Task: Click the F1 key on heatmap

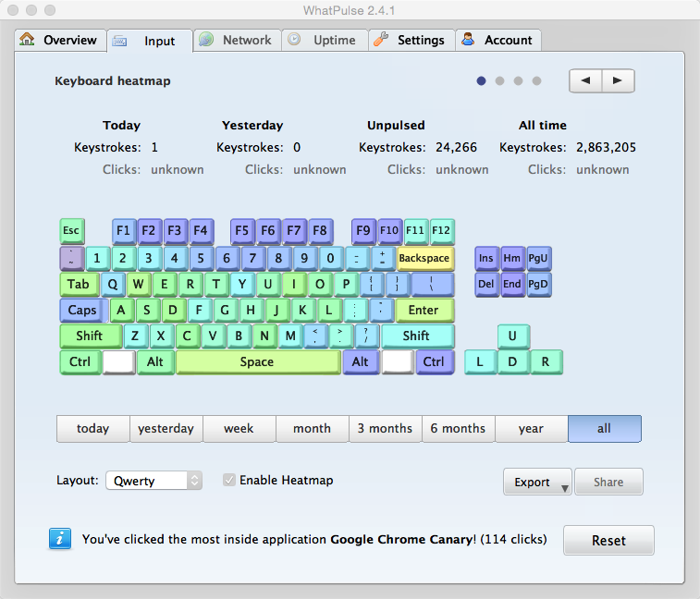Action: tap(124, 231)
